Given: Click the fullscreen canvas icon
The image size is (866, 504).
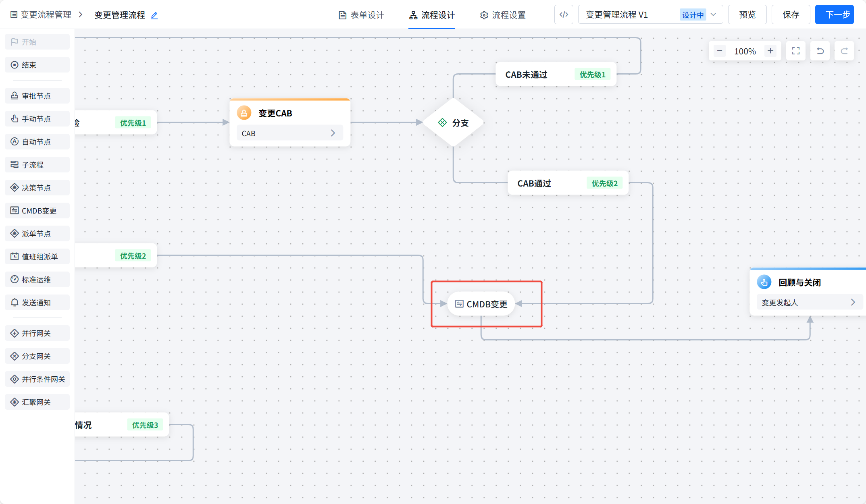Looking at the screenshot, I should (795, 51).
